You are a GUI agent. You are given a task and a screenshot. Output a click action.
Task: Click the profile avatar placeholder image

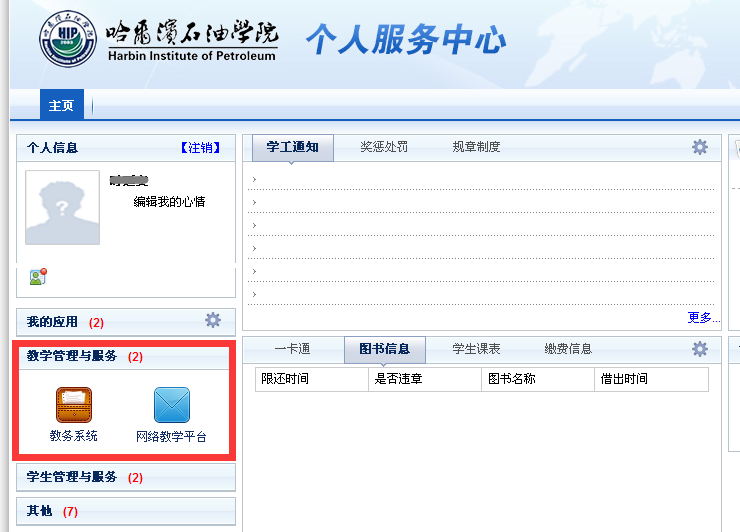[62, 207]
